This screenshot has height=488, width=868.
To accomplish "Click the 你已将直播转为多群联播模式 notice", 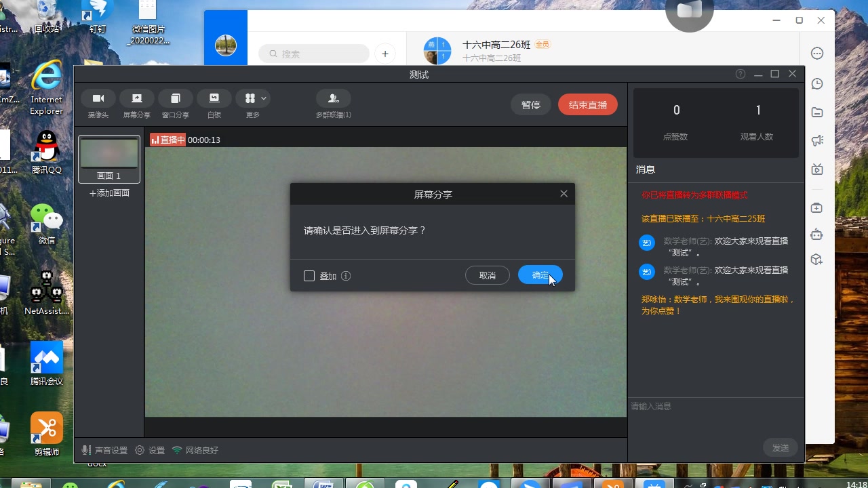I will click(694, 195).
